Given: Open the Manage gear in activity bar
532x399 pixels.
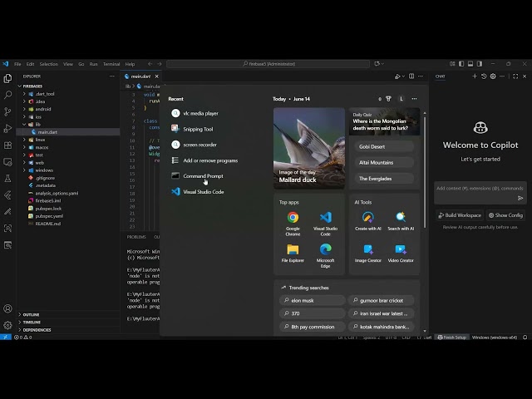Looking at the screenshot, I should (7, 325).
